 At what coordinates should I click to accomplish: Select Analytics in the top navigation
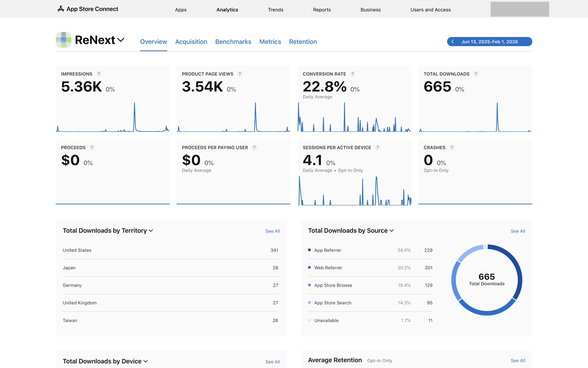227,10
